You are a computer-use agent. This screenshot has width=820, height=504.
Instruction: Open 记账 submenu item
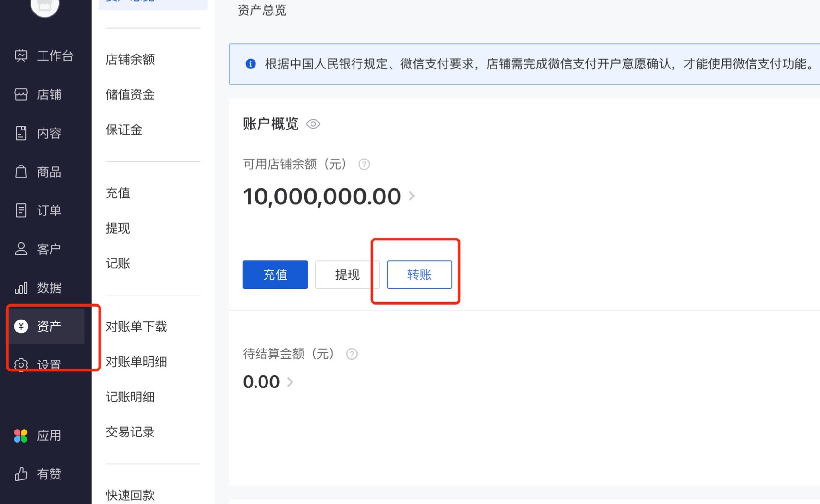tap(118, 263)
